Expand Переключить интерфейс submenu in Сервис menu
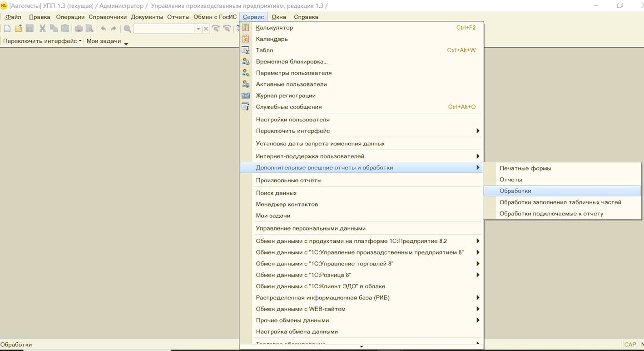The height and width of the screenshot is (351, 644). coord(478,131)
